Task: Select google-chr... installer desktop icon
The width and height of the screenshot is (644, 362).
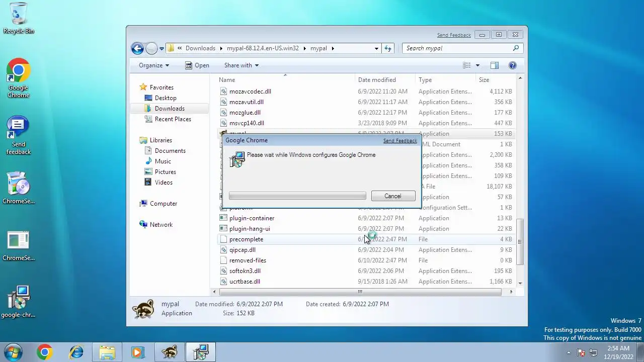Action: click(x=19, y=302)
